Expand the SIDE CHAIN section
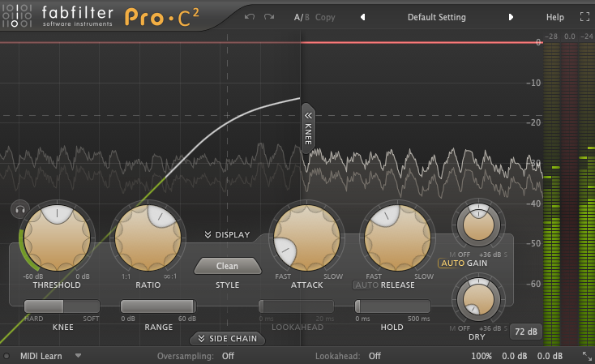Image resolution: width=595 pixels, height=364 pixels. pyautogui.click(x=227, y=338)
